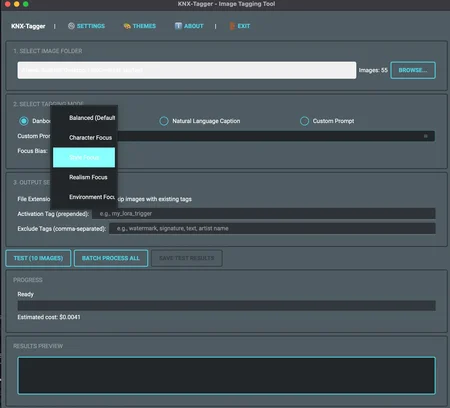This screenshot has height=408, width=450.
Task: Click the green macOS zoom button
Action: pyautogui.click(x=26, y=4)
